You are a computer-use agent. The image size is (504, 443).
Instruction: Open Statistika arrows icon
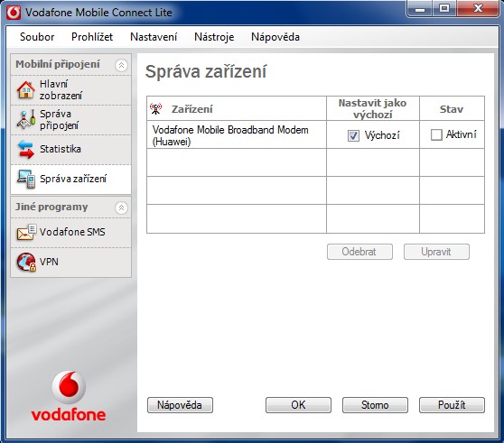[x=26, y=149]
